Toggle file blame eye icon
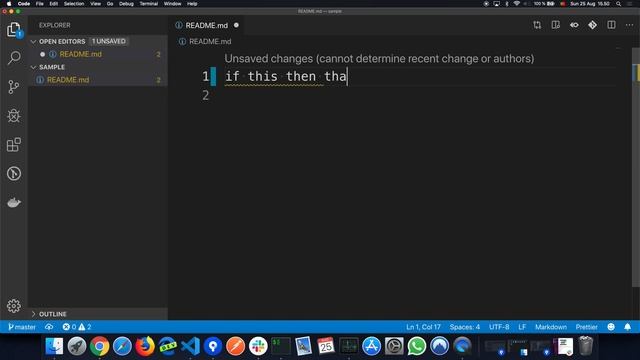The image size is (640, 360). 574,25
